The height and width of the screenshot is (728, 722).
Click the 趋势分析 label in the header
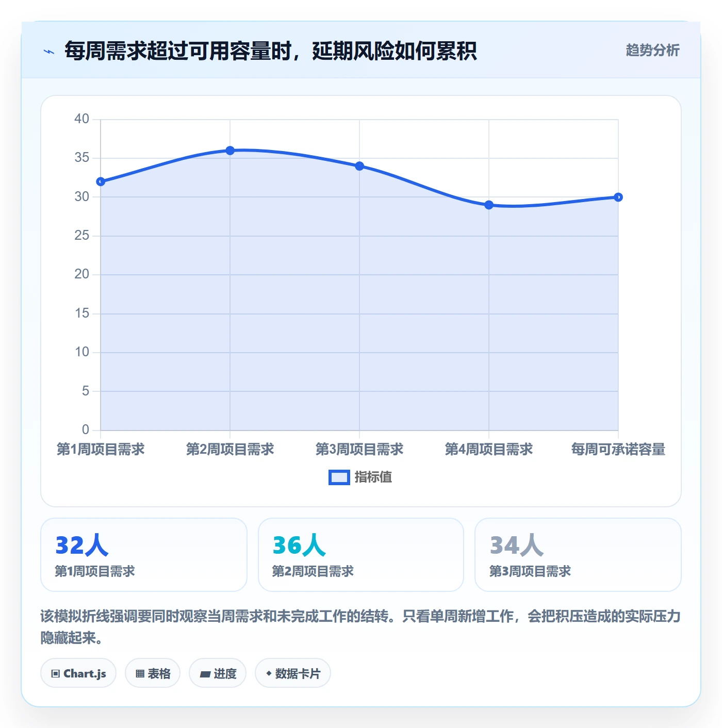[652, 50]
